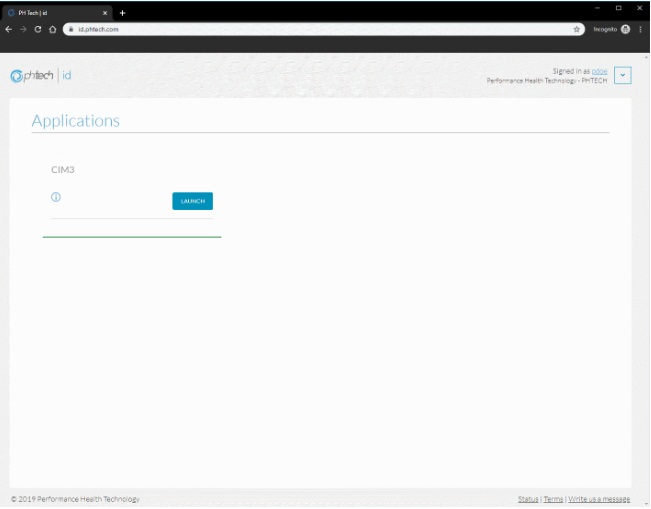
Task: View site info via lock icon
Action: [71, 30]
